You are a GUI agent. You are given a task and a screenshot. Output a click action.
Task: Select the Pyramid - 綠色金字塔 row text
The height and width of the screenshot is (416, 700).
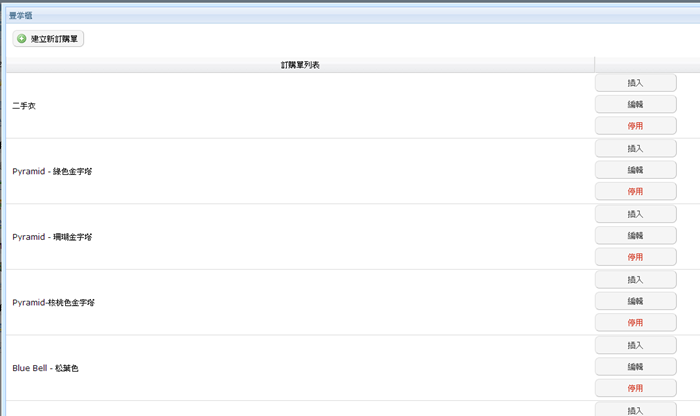(x=52, y=171)
